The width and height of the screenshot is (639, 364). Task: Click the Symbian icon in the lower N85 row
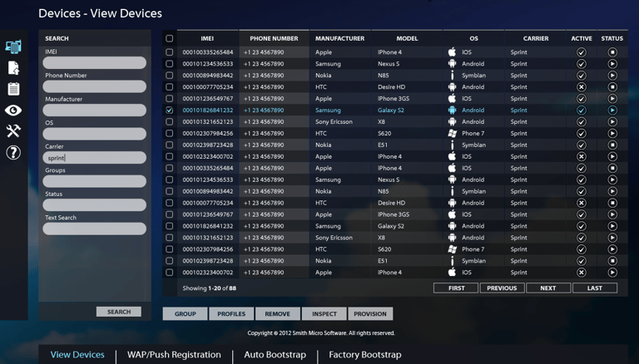pos(452,191)
